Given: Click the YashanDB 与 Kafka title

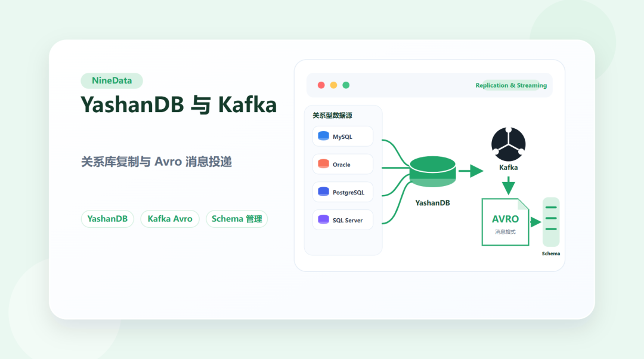Looking at the screenshot, I should (x=179, y=105).
